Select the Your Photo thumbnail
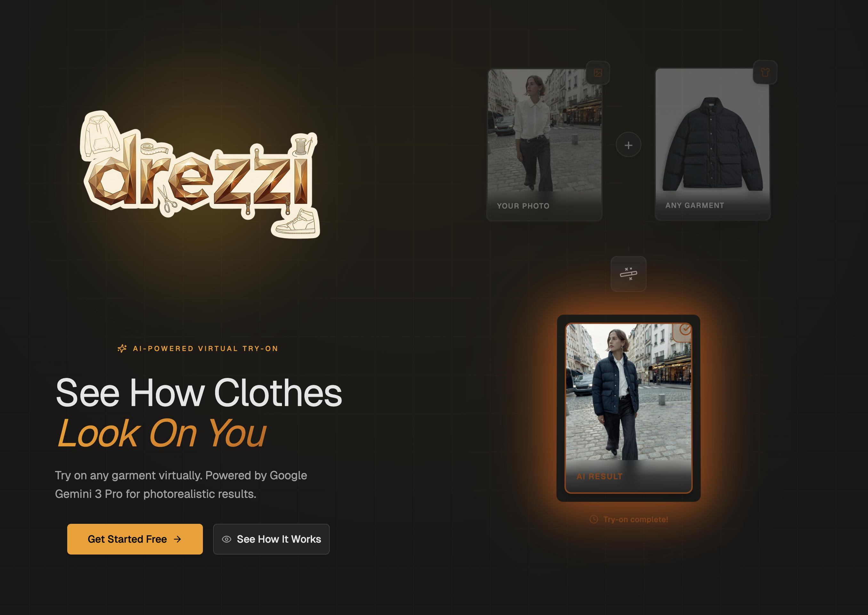Image resolution: width=868 pixels, height=615 pixels. [x=544, y=144]
